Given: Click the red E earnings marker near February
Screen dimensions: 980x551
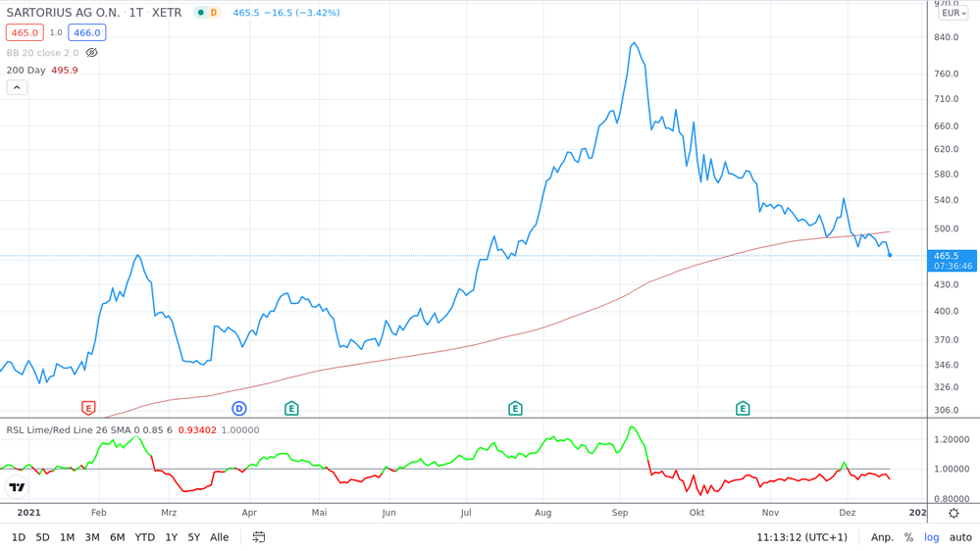Looking at the screenshot, I should point(88,408).
